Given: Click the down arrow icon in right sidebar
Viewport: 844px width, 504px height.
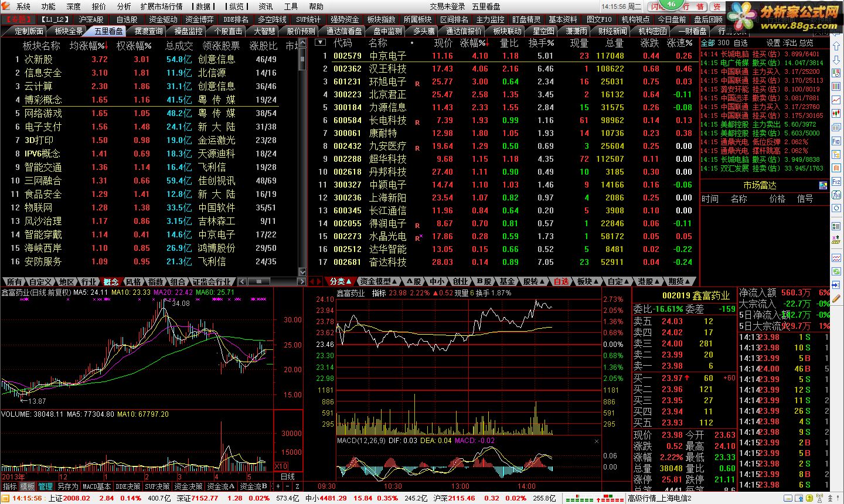Looking at the screenshot, I should (x=836, y=60).
